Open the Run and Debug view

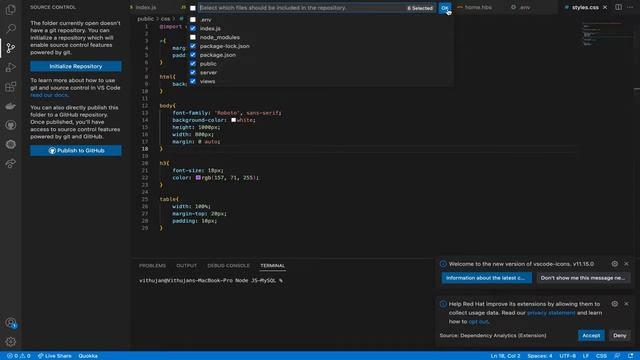11,67
